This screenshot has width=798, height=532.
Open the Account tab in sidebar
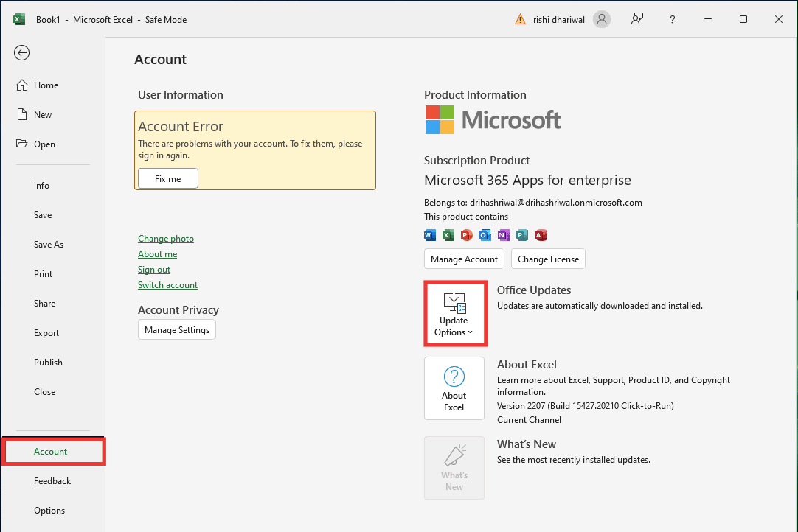pos(51,452)
